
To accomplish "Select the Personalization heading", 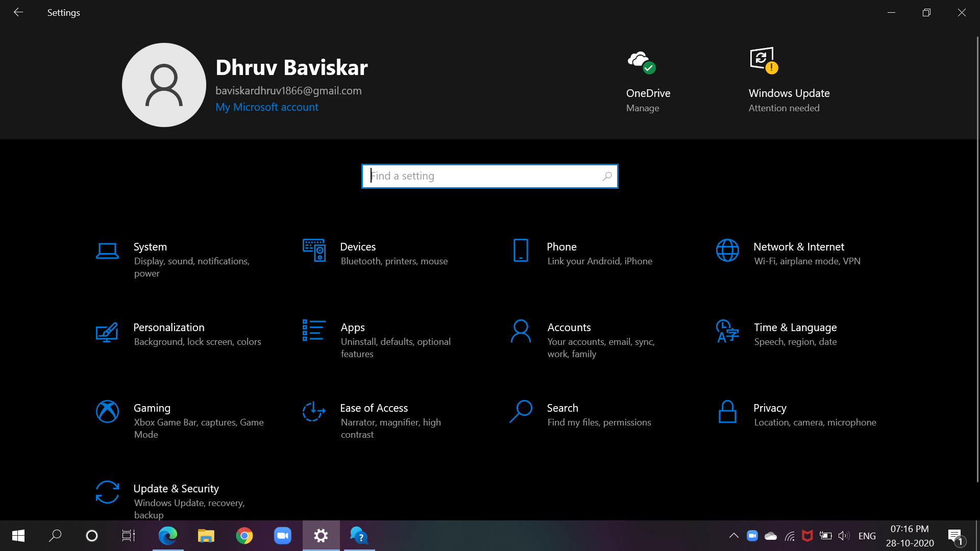I will (x=169, y=327).
